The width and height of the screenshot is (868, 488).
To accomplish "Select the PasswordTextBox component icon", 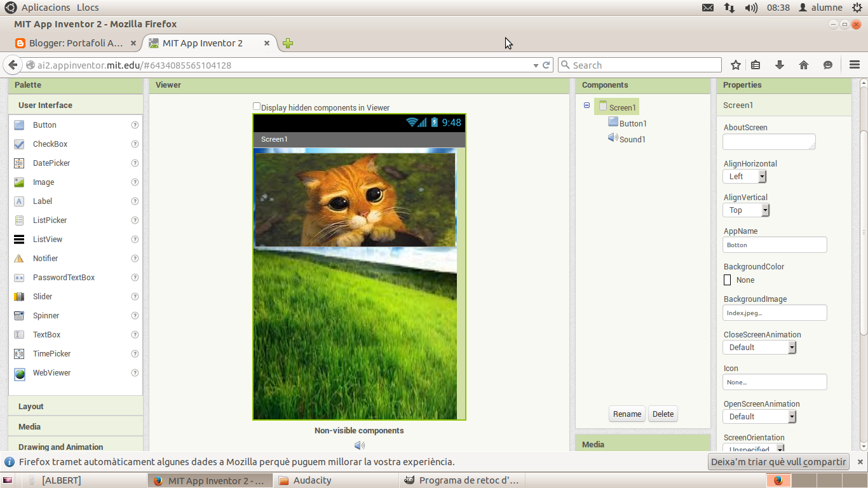I will [x=19, y=278].
